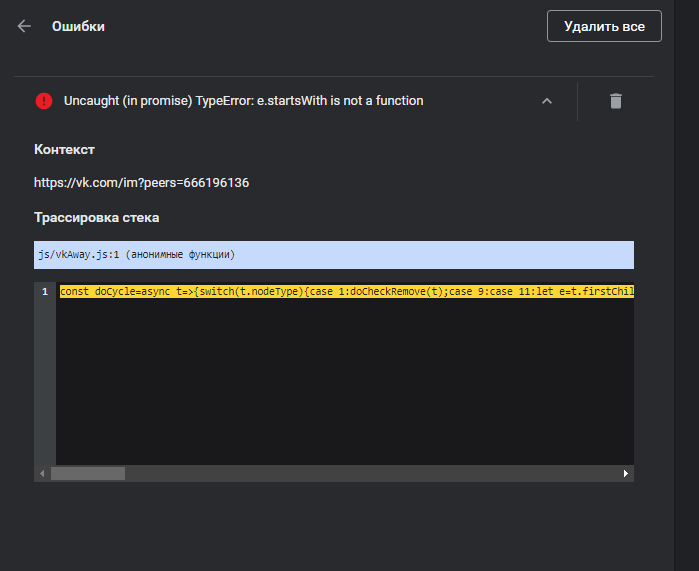Click the scrollbar right arrow
Screen dimensions: 699x571
[x=626, y=473]
